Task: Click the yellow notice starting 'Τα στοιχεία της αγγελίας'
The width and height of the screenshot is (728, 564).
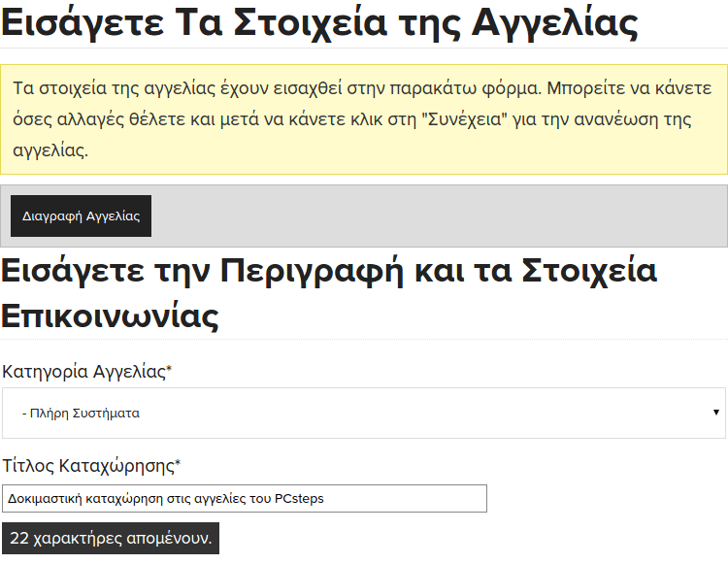Action: (x=364, y=119)
